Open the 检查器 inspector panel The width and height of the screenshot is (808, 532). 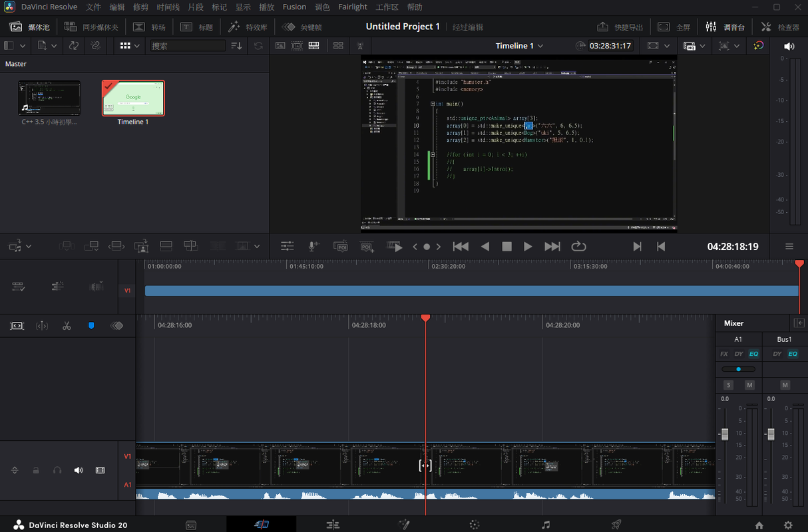click(x=779, y=27)
